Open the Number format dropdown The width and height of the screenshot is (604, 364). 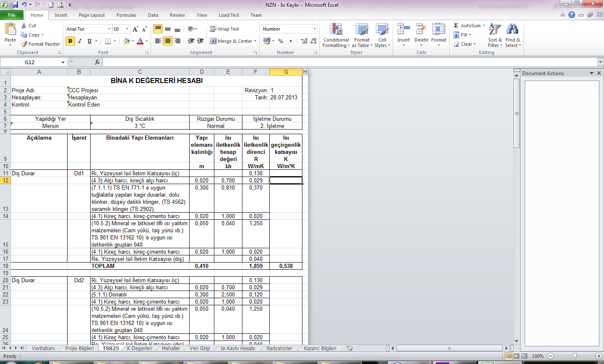pos(315,29)
